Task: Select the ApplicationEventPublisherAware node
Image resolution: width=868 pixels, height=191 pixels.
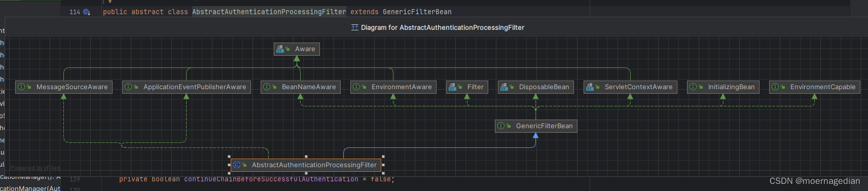Action: click(x=187, y=87)
